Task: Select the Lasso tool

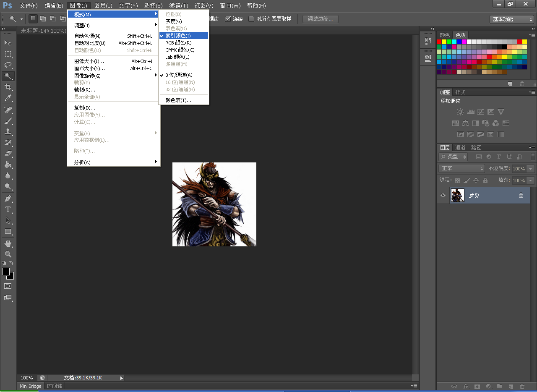Action: coord(8,65)
